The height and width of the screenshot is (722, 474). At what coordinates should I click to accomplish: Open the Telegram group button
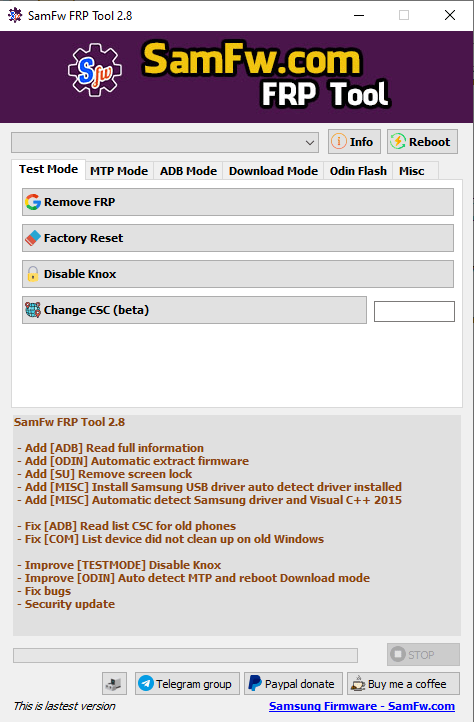[x=187, y=684]
